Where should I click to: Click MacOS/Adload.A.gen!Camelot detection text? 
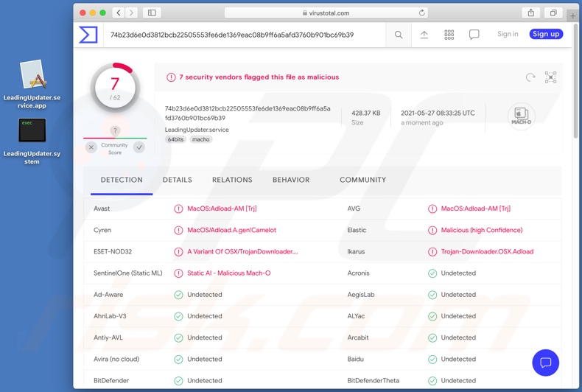coord(231,230)
